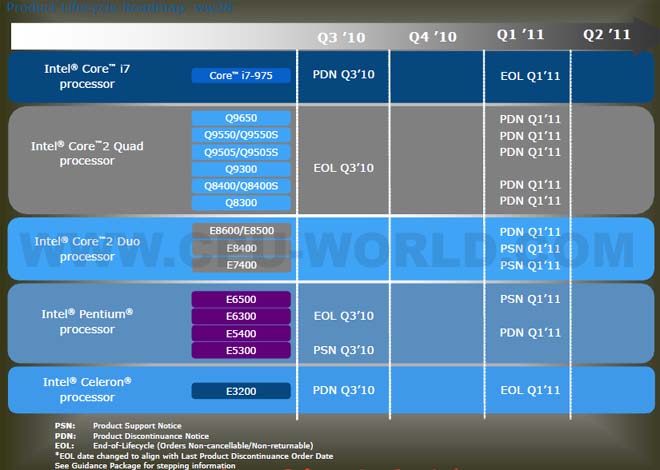Click the Q3 '10 column header
This screenshot has width=660, height=470.
click(x=343, y=36)
